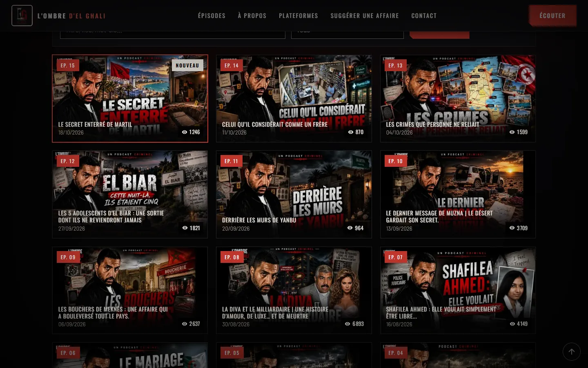This screenshot has width=588, height=368.
Task: Open the Les Bouchers de Meknès thumbnail
Action: pyautogui.click(x=130, y=290)
